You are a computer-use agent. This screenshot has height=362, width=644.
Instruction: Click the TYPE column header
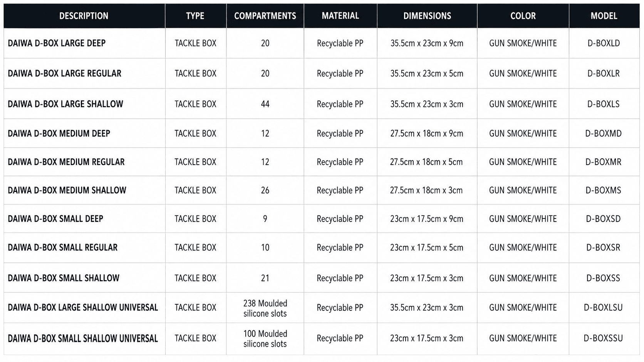point(195,16)
